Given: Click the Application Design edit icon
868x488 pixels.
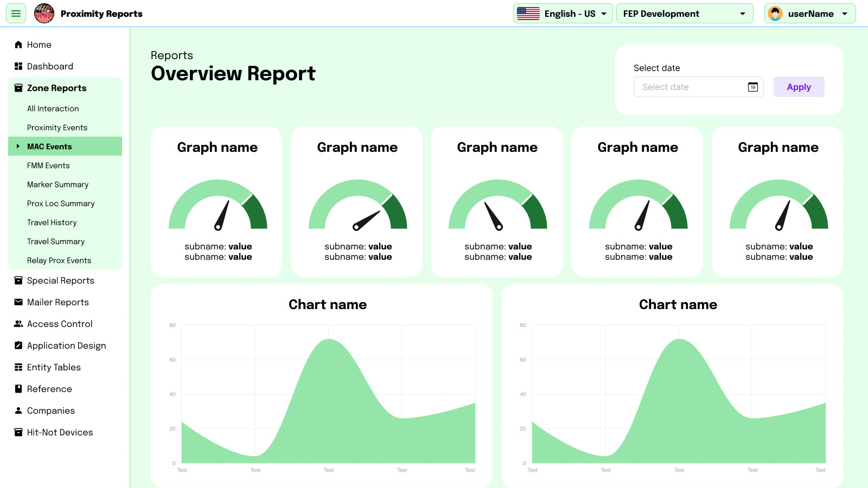Looking at the screenshot, I should pos(18,345).
